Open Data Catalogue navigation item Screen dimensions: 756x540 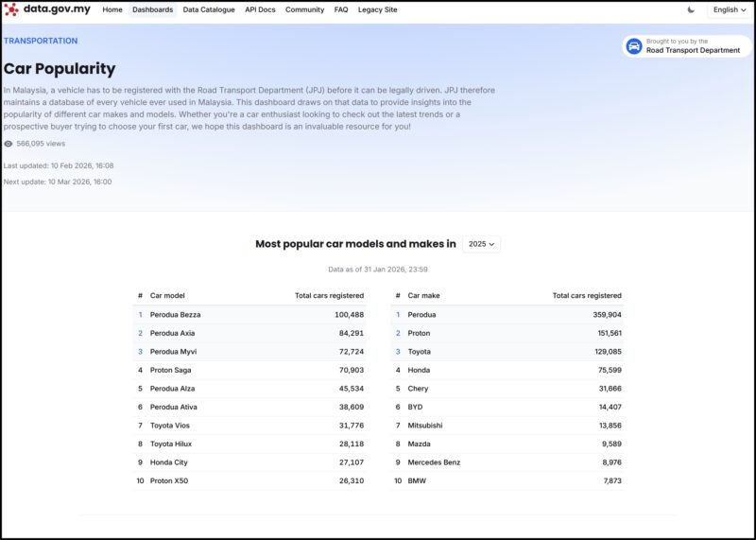coord(209,9)
